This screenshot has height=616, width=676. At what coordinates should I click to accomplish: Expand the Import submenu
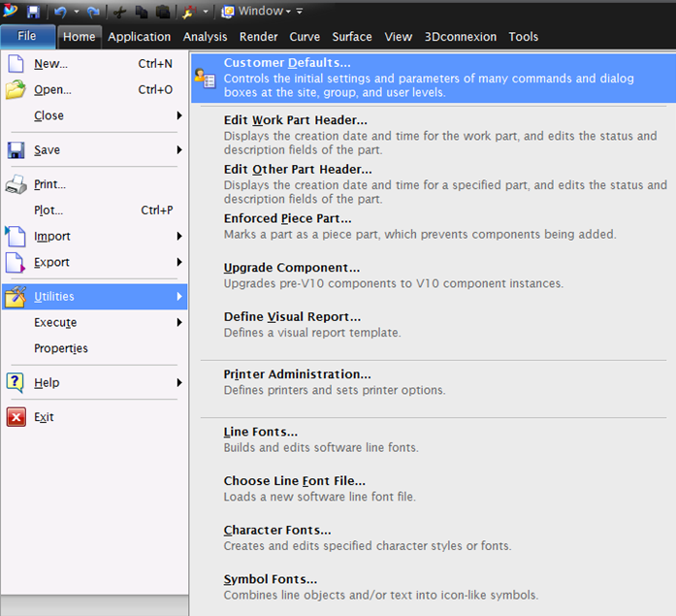pos(95,236)
